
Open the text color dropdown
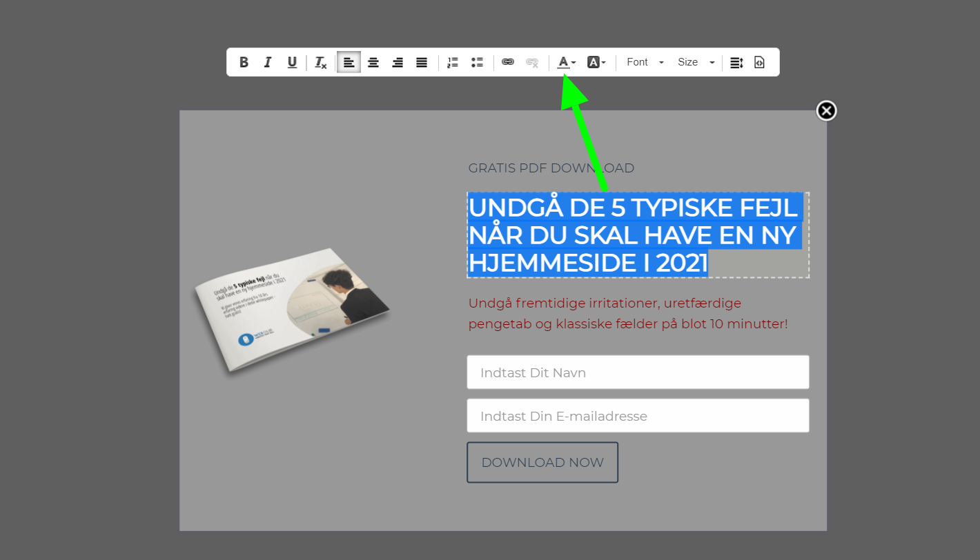[x=567, y=62]
